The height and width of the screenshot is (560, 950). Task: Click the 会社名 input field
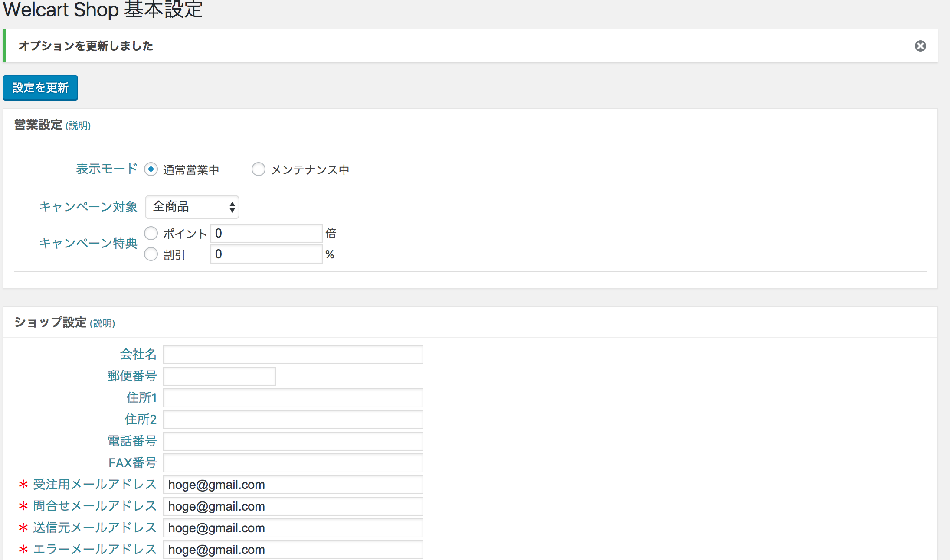[x=293, y=355]
